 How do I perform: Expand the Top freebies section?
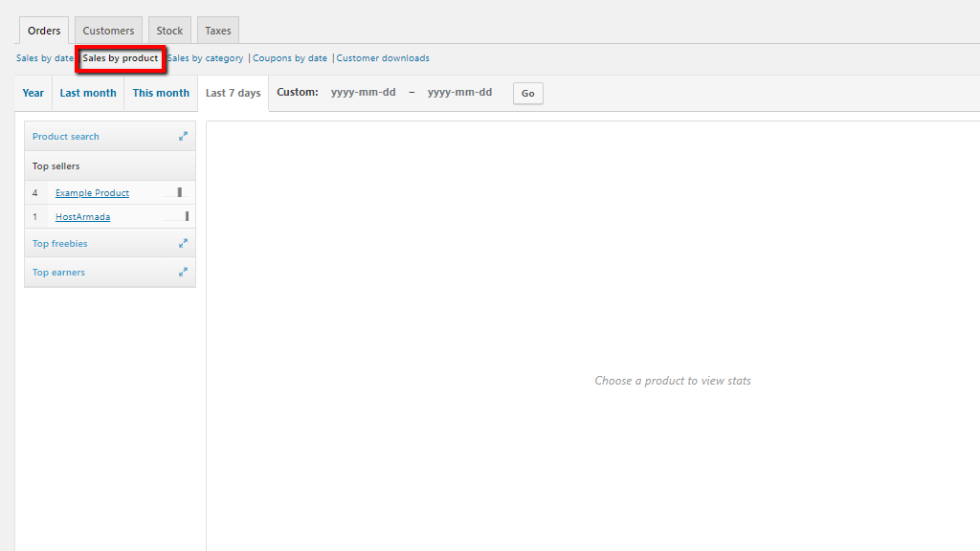click(x=60, y=244)
